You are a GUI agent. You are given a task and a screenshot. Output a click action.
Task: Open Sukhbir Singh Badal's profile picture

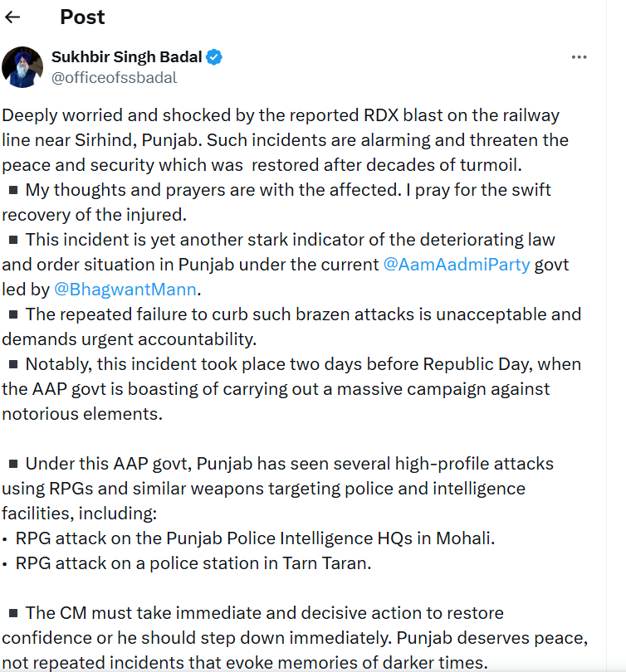[x=22, y=67]
